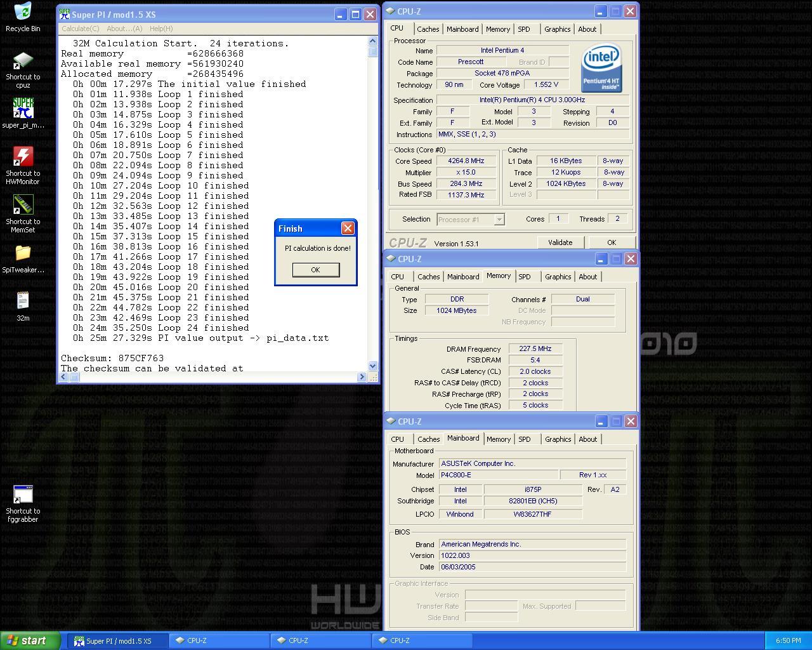
Task: Click the Bus Speed 284.3 MHz value
Action: (x=466, y=184)
